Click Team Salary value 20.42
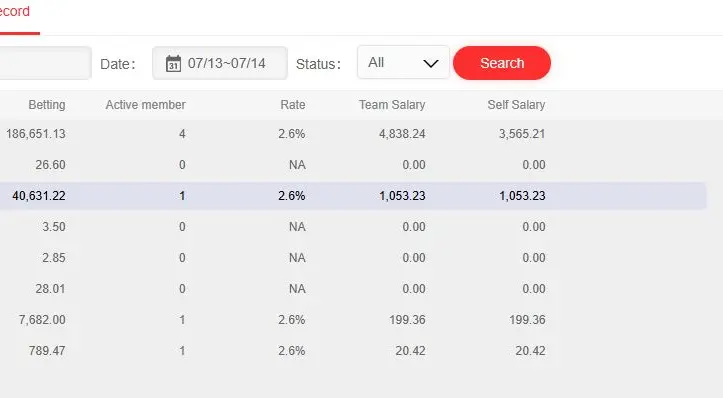 (410, 350)
